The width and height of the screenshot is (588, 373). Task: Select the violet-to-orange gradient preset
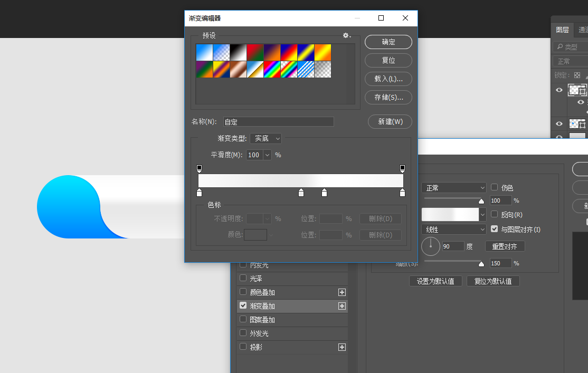click(x=272, y=52)
